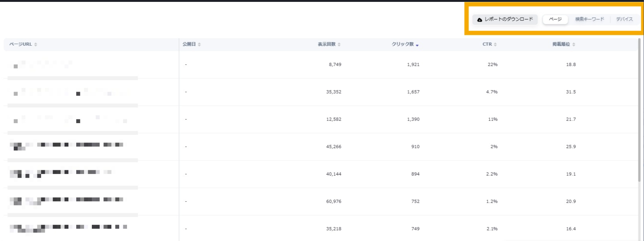Sort by 掲載順位 using its arrows

point(574,45)
